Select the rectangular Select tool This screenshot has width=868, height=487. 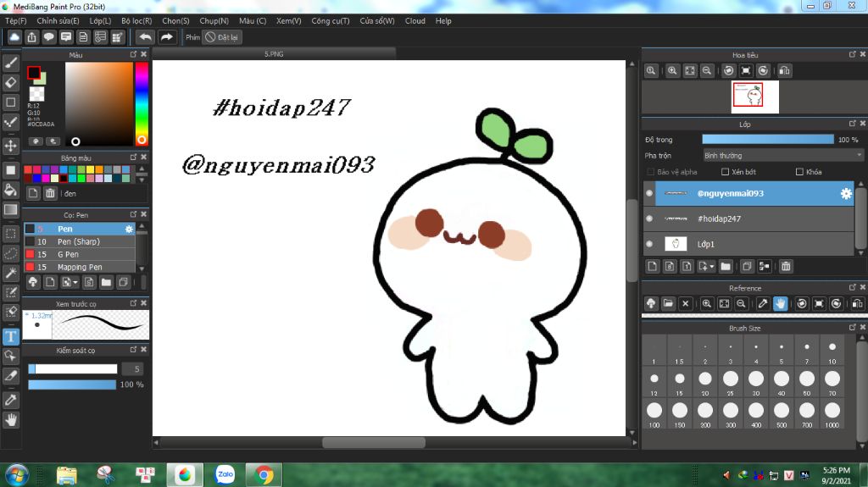[10, 234]
